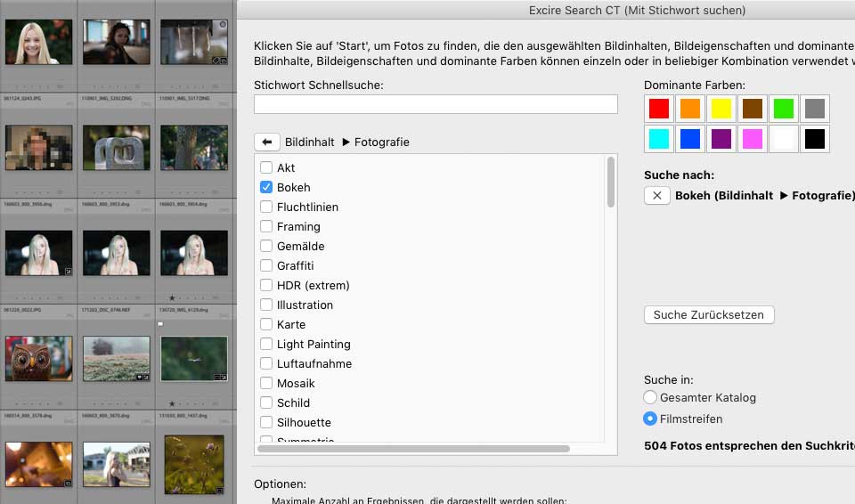855x504 pixels.
Task: Open the pixelated face thumbnail
Action: [38, 147]
